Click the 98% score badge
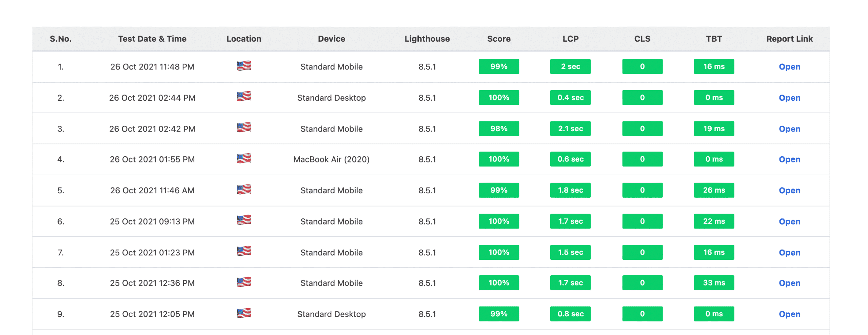Screen dimensions: 868x335 click(x=499, y=129)
